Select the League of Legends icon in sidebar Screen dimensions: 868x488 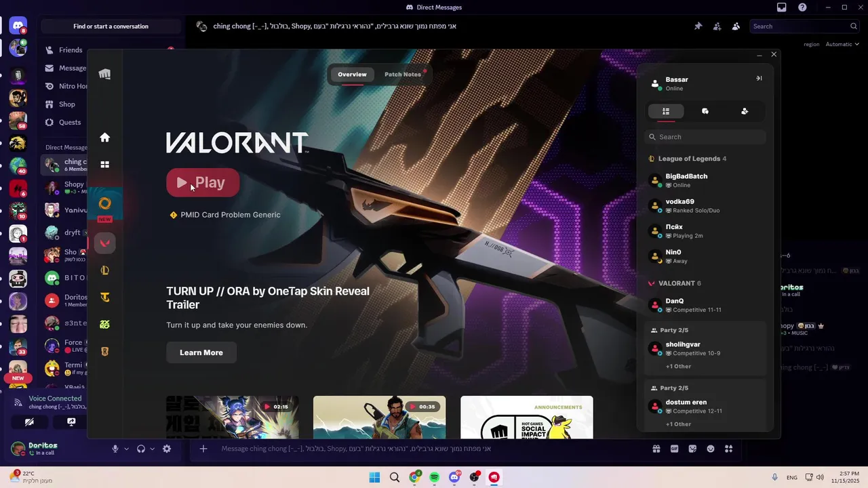point(104,270)
